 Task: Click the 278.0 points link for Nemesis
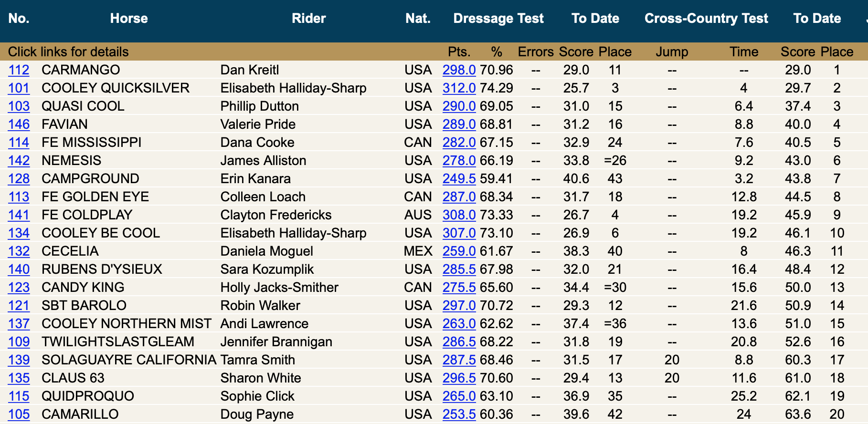(459, 161)
